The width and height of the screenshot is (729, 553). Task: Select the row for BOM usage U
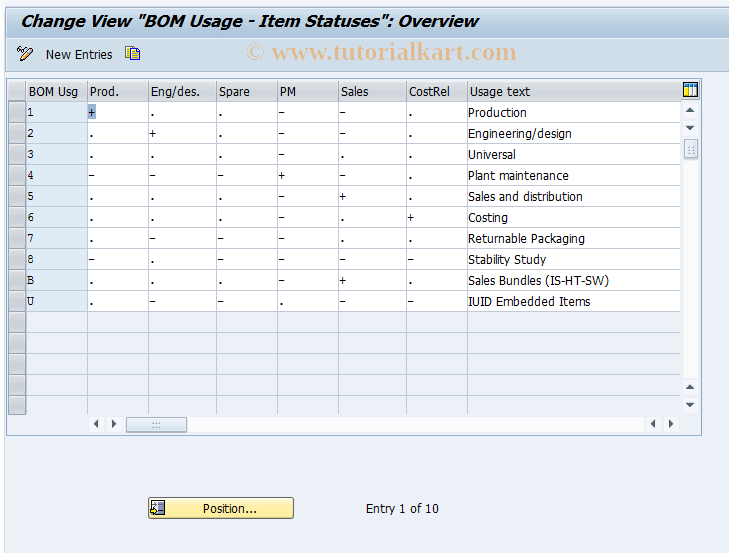point(17,301)
